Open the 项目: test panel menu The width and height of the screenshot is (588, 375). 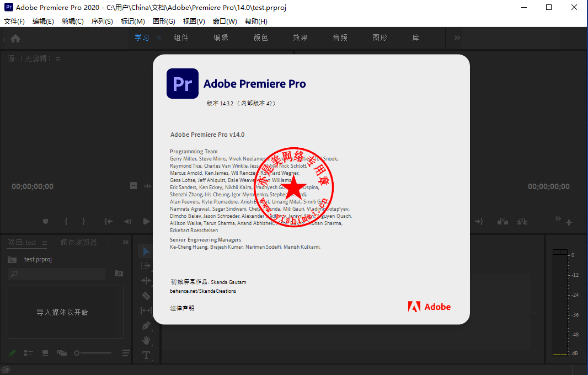tap(45, 243)
